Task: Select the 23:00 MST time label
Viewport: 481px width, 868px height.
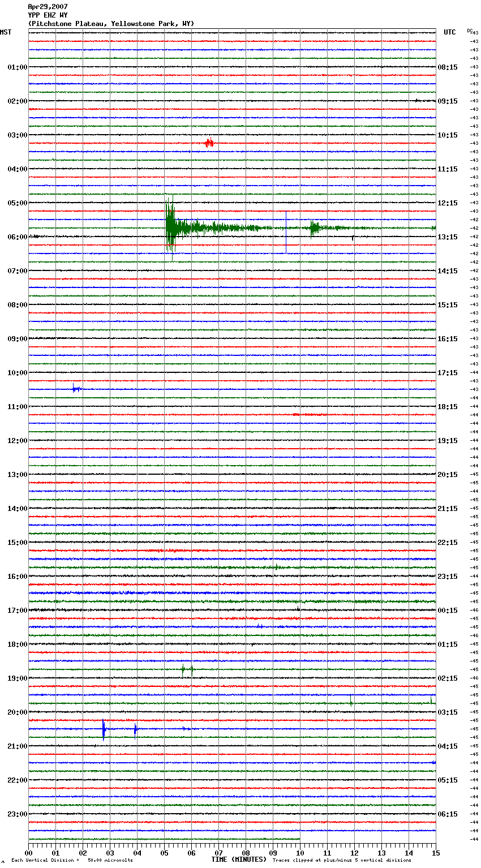Action: [x=18, y=814]
